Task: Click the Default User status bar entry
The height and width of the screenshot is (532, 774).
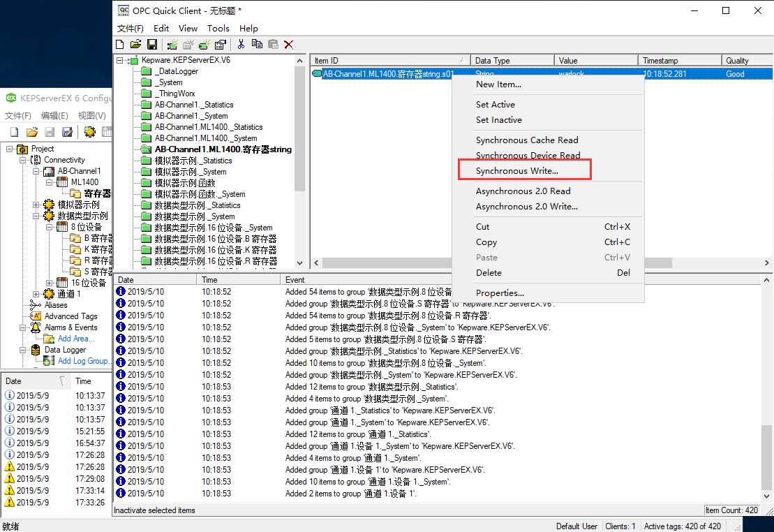Action: [576, 526]
